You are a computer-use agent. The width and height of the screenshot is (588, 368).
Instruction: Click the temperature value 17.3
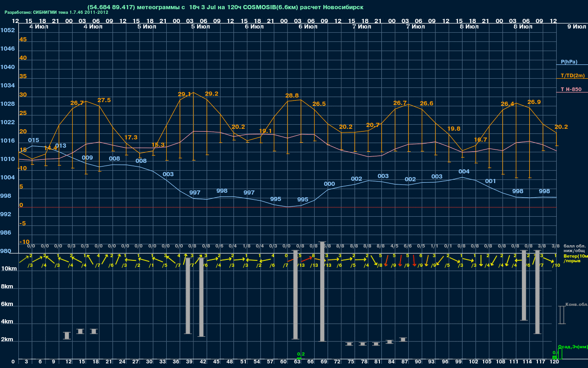pos(131,137)
